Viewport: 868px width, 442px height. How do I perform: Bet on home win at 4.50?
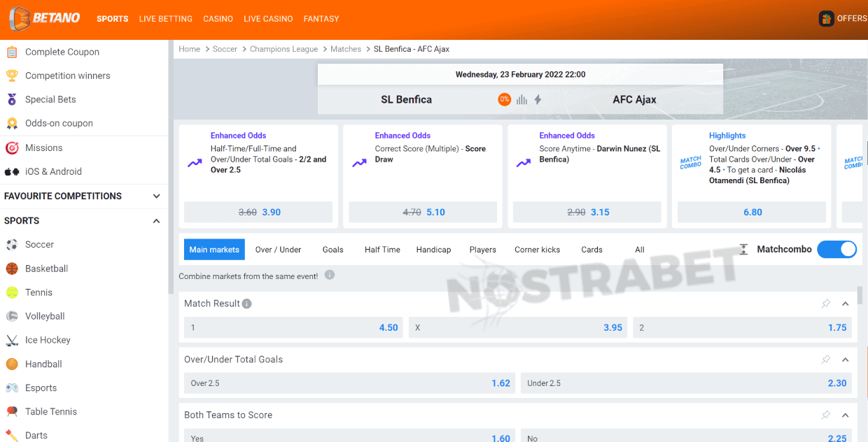(x=293, y=327)
